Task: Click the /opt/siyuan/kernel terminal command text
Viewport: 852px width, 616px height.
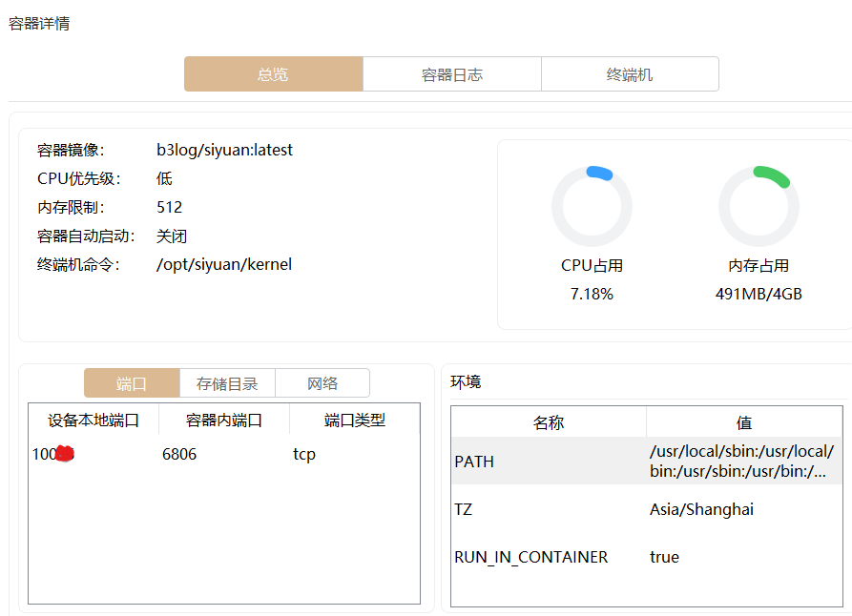Action: [224, 264]
